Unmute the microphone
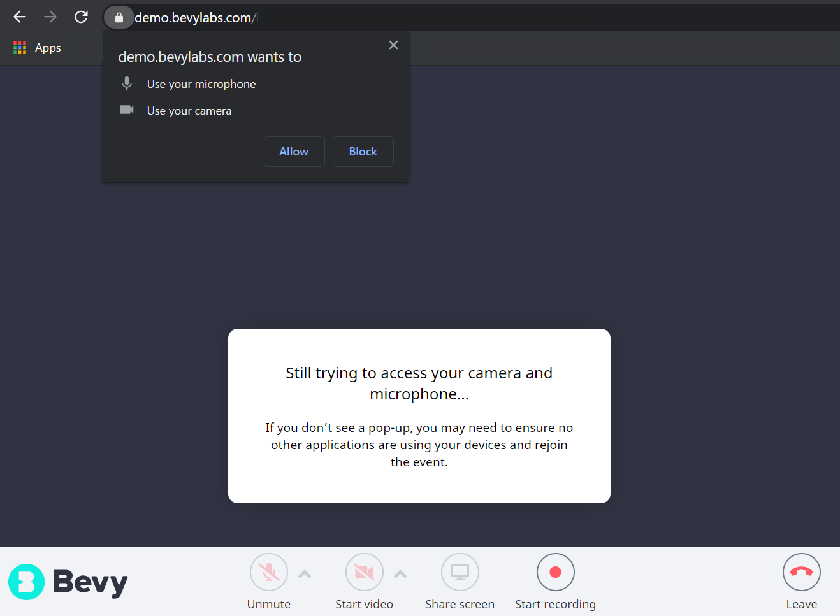Viewport: 840px width, 616px height. [x=269, y=572]
